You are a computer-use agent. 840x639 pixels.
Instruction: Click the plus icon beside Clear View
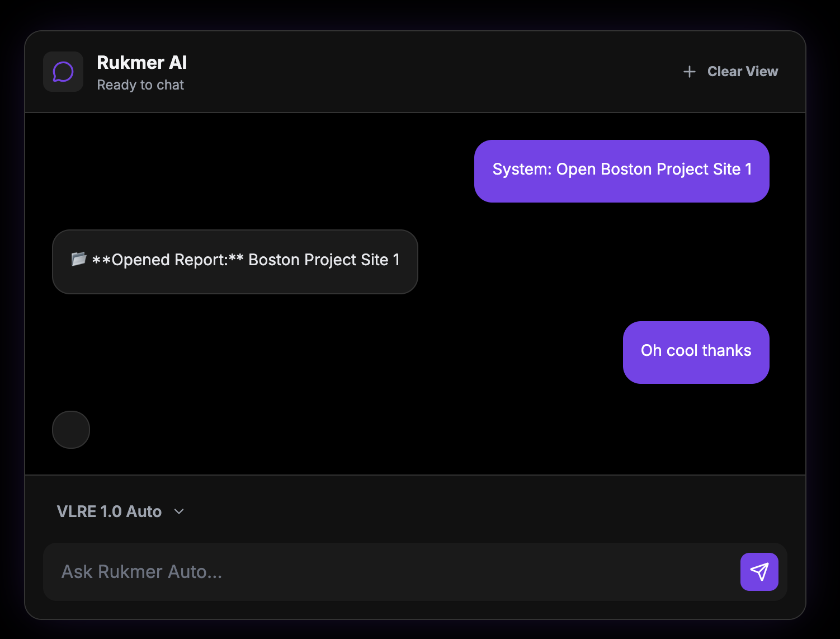(x=690, y=72)
